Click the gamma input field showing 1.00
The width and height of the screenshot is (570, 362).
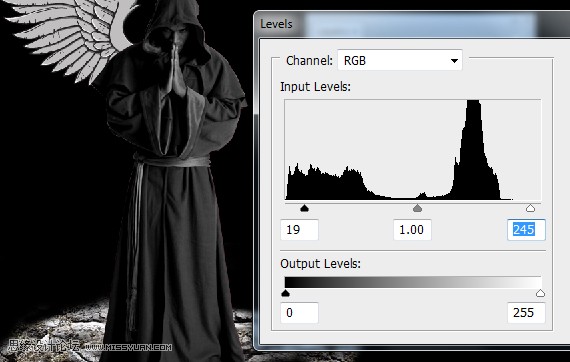412,230
